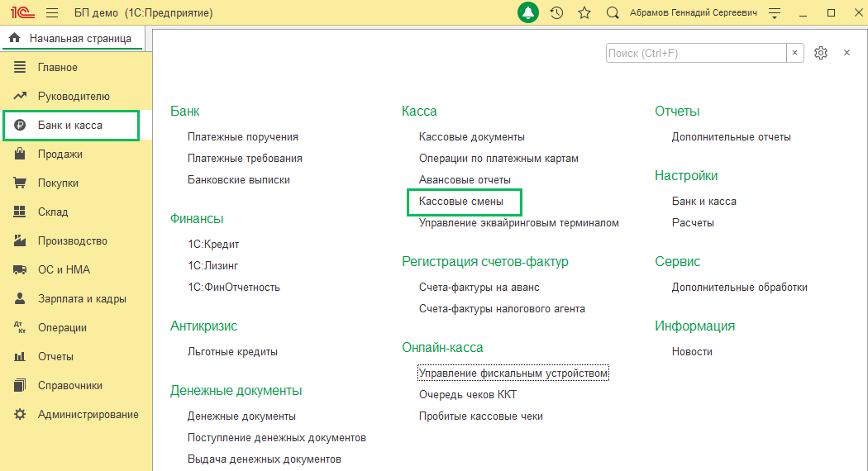Click the Продажи shopping bag icon
The height and width of the screenshot is (471, 868).
click(x=20, y=154)
